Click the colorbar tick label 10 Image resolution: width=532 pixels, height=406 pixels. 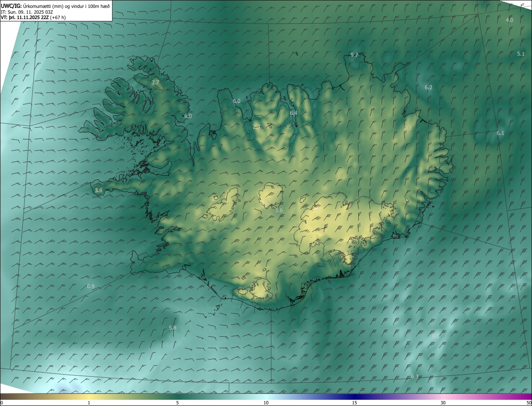pos(266,403)
